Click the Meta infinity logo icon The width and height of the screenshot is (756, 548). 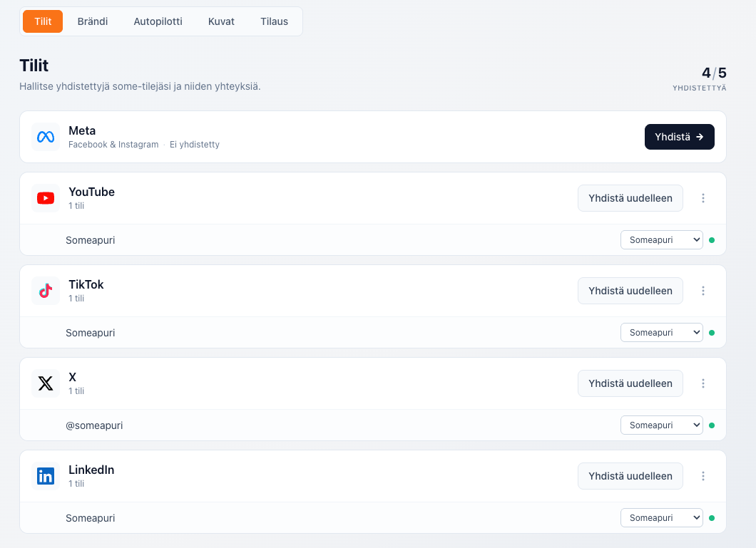coord(46,138)
